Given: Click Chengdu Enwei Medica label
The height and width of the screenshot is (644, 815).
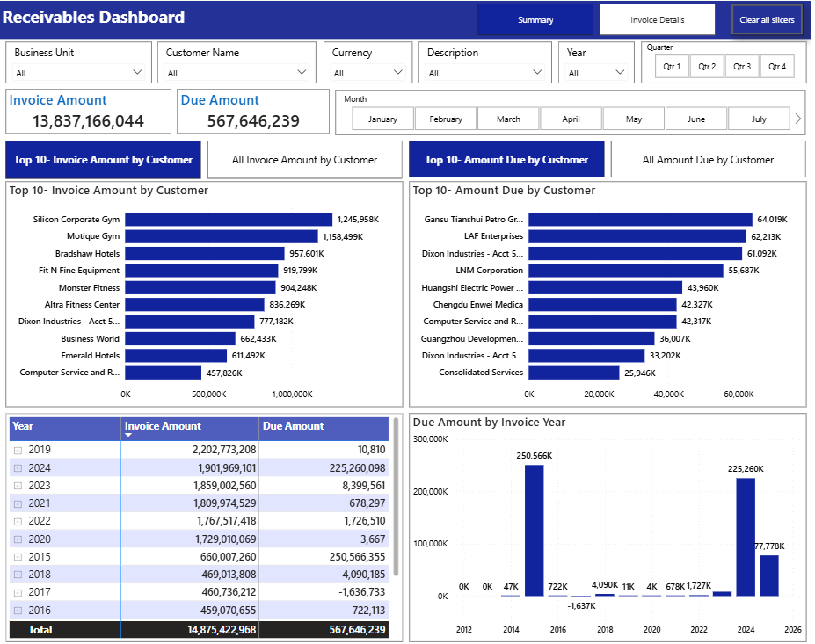Looking at the screenshot, I should coord(477,304).
